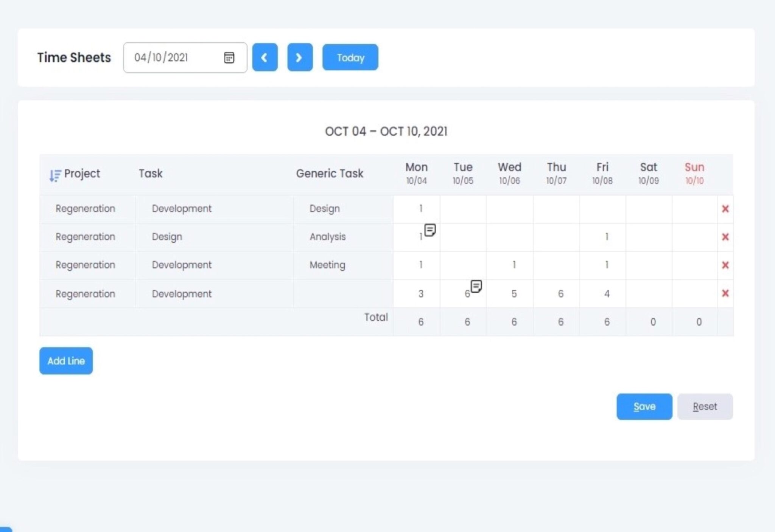Go to next week arrow

[300, 57]
